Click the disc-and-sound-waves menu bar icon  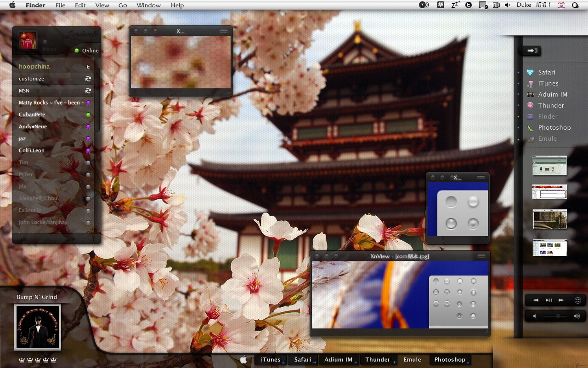[x=424, y=5]
